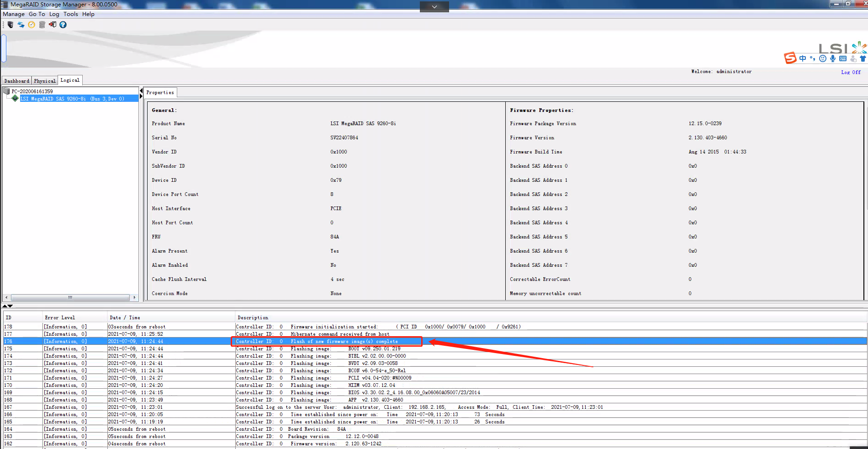This screenshot has width=868, height=449.
Task: Open help with the blue question mark icon
Action: [x=63, y=25]
